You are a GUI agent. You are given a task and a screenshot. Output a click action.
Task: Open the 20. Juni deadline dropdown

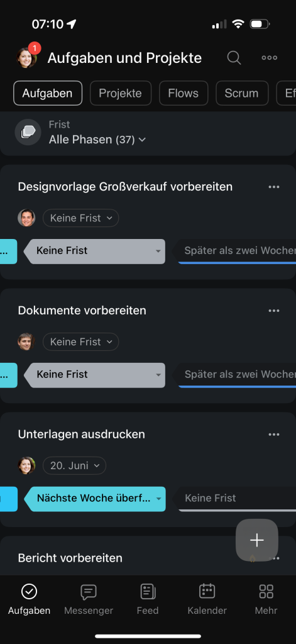click(74, 466)
